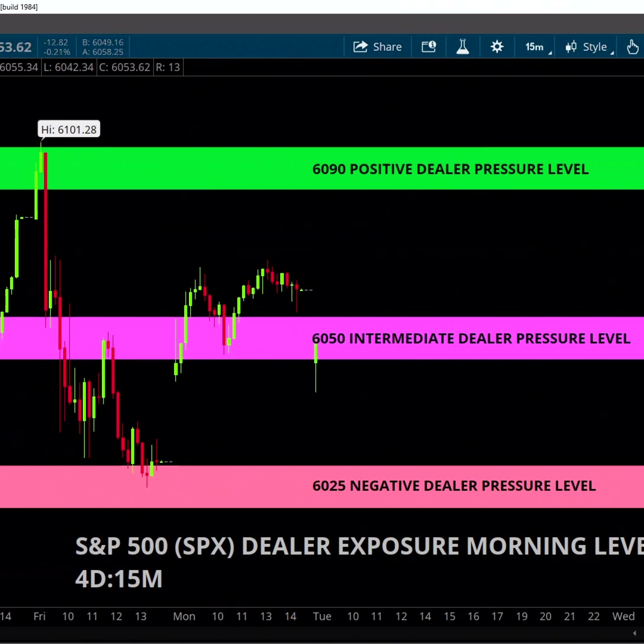Open the news and info panel icon
The image size is (644, 644).
pos(429,47)
